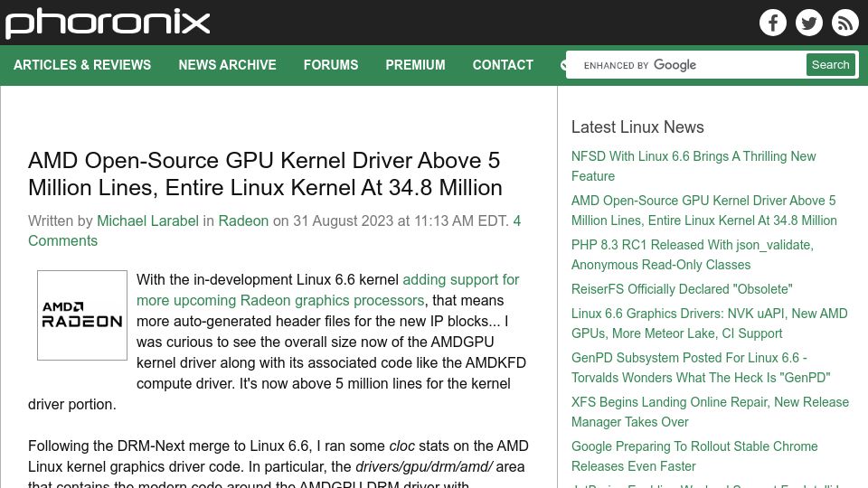
Task: Open 'Linux 6.6 Graphics Drivers' news link
Action: [709, 324]
